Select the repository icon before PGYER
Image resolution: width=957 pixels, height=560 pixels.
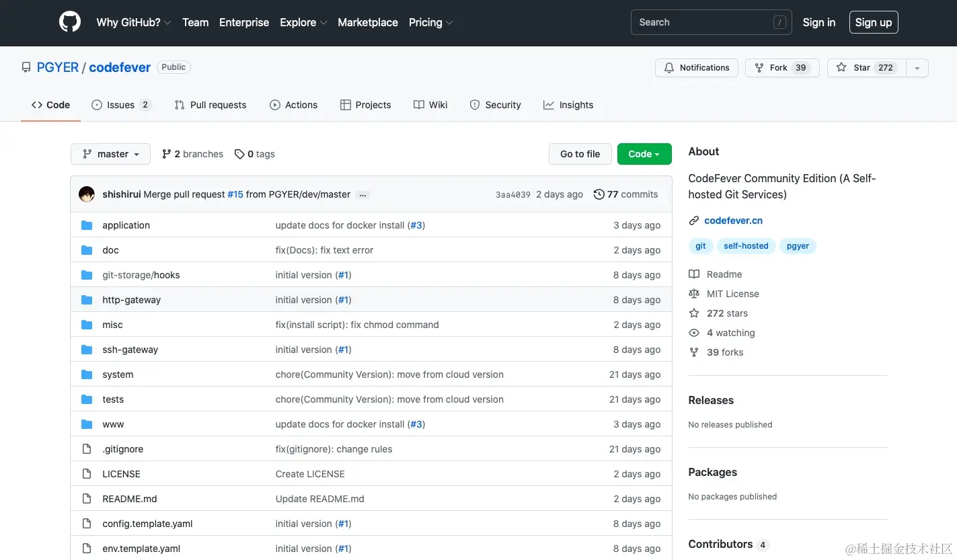click(26, 67)
